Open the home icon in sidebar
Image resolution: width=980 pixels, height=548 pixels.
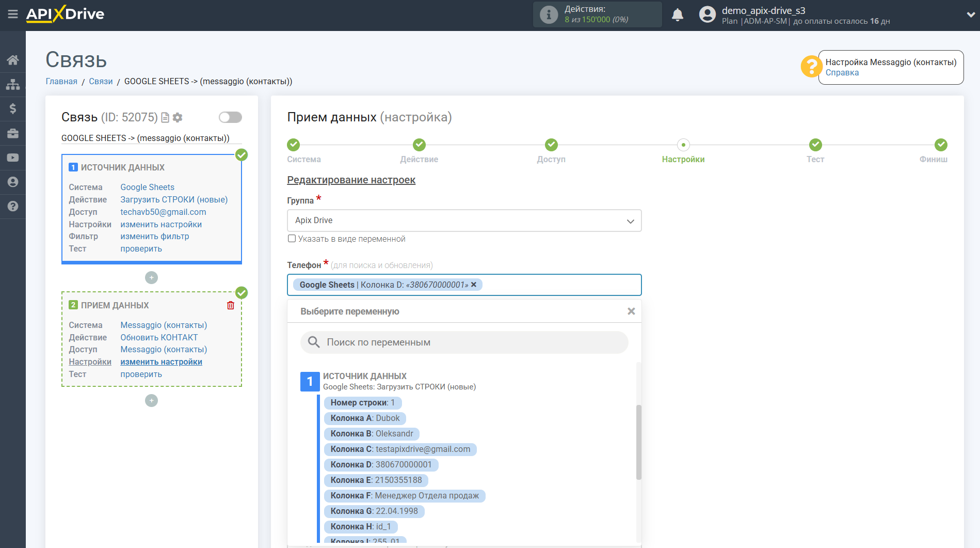pyautogui.click(x=13, y=60)
